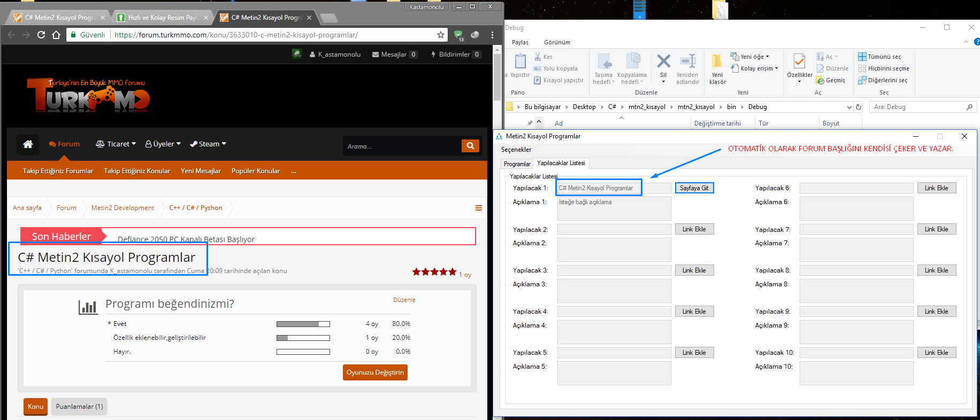Image resolution: width=980 pixels, height=420 pixels.
Task: Switch to Programlar tab
Action: tap(517, 164)
